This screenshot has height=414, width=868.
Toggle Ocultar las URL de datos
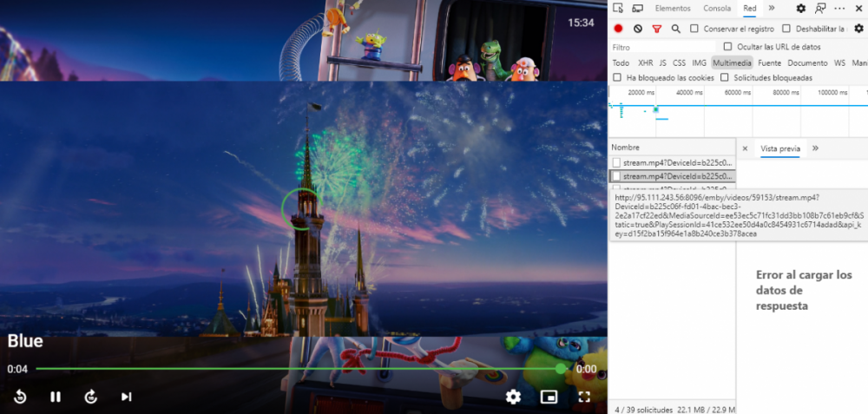point(728,47)
